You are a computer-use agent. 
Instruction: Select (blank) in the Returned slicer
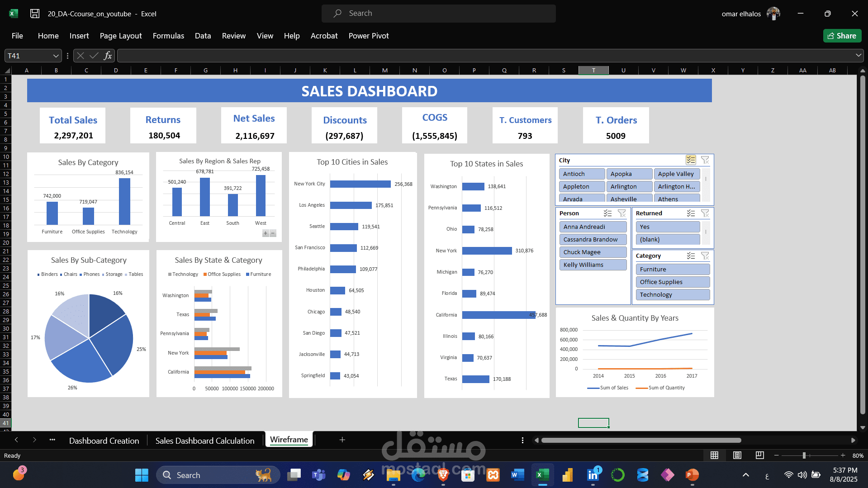tap(668, 239)
